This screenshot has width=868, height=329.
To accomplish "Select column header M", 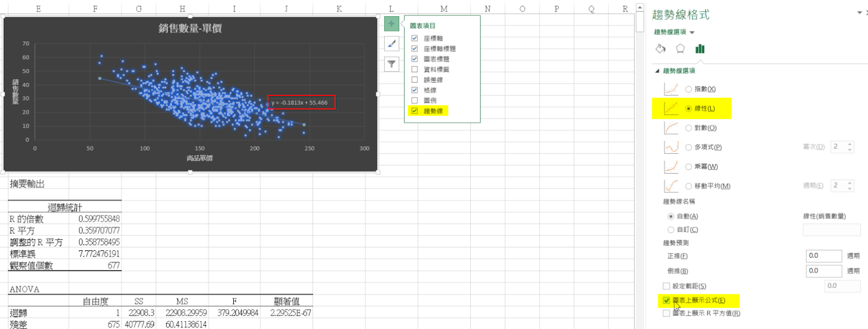I will [444, 9].
